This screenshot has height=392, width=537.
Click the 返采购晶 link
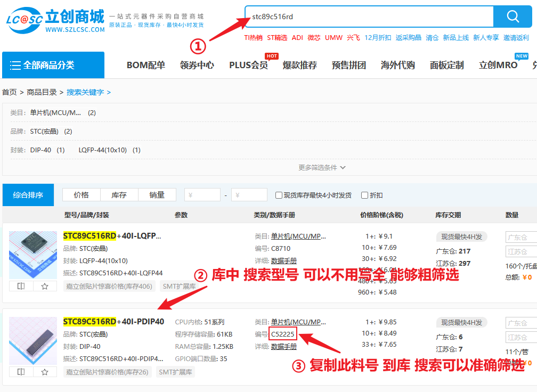tap(408, 38)
